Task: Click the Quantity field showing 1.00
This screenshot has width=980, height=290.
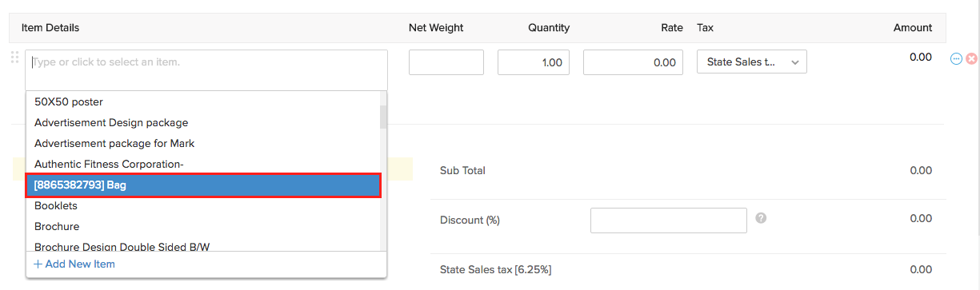Action: click(534, 62)
